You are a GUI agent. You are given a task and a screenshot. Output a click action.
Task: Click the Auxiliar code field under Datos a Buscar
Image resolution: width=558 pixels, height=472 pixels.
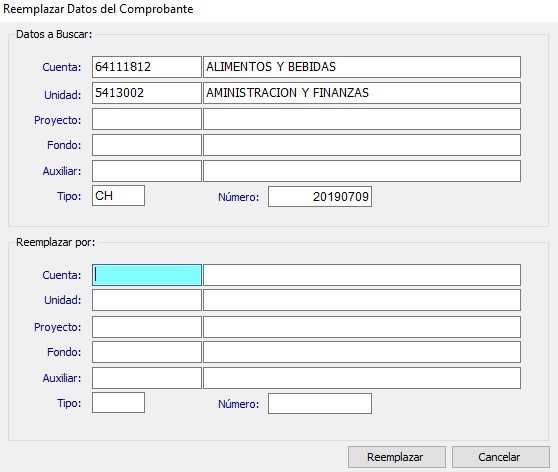click(147, 171)
